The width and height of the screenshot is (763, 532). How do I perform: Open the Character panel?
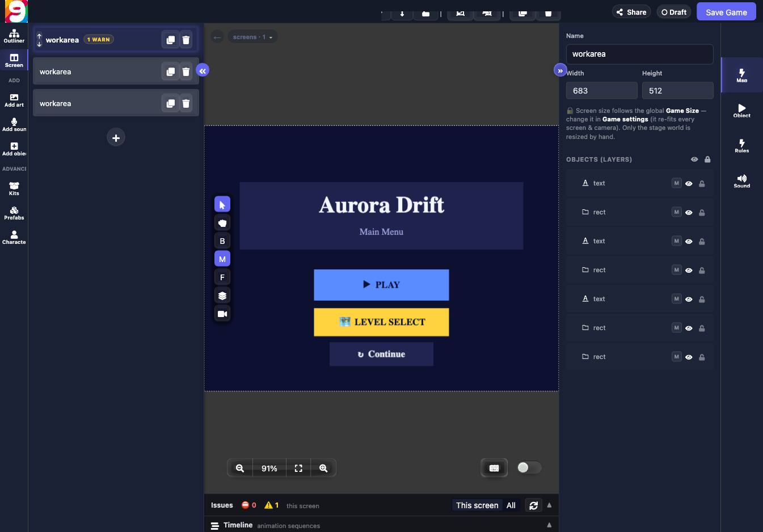[x=14, y=238]
